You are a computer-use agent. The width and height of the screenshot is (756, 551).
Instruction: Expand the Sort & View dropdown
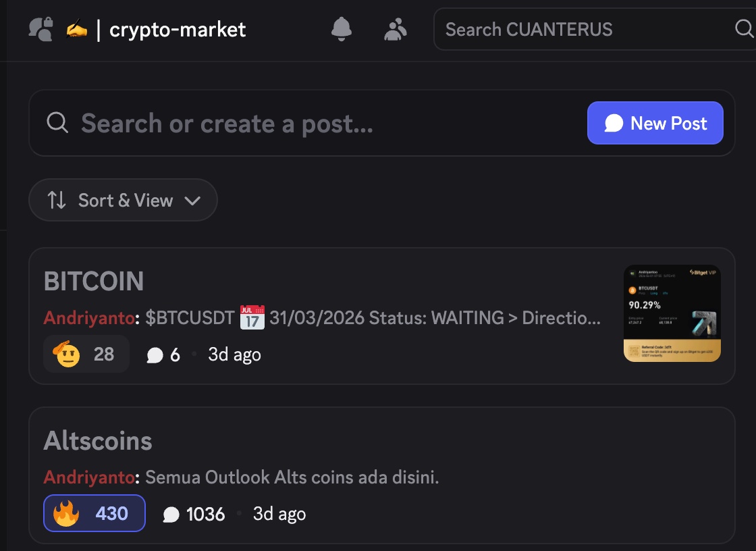click(123, 201)
